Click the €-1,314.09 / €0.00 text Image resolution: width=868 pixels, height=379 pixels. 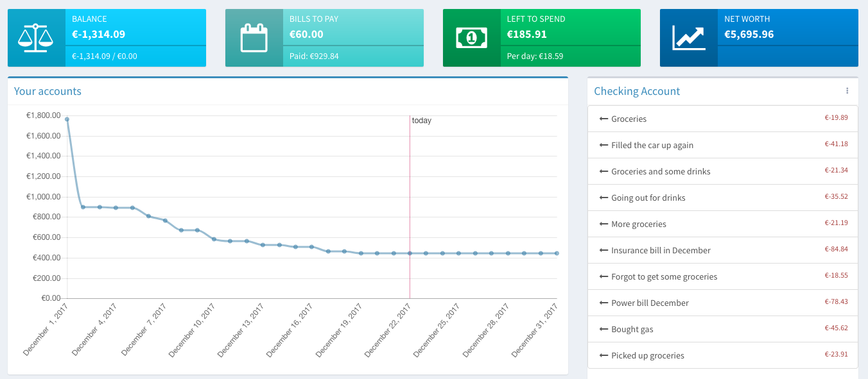(x=105, y=56)
